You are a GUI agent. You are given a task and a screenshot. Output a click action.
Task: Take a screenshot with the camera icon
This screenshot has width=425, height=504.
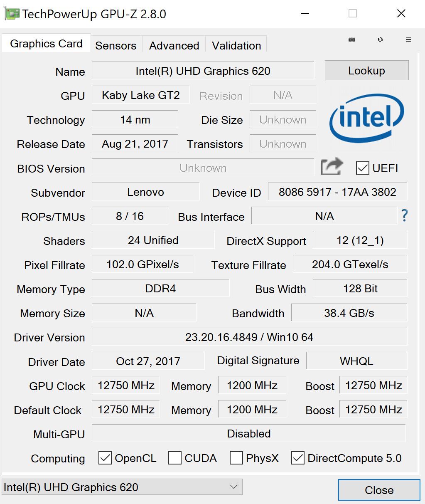pos(351,40)
